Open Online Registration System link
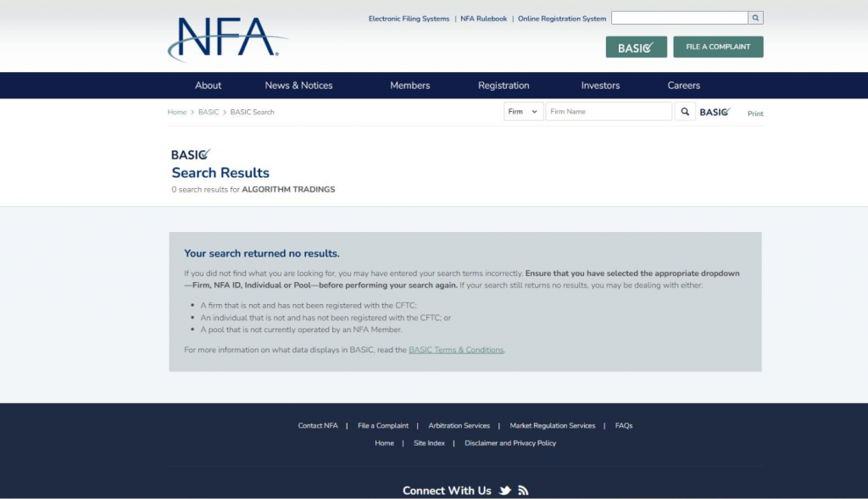 561,19
